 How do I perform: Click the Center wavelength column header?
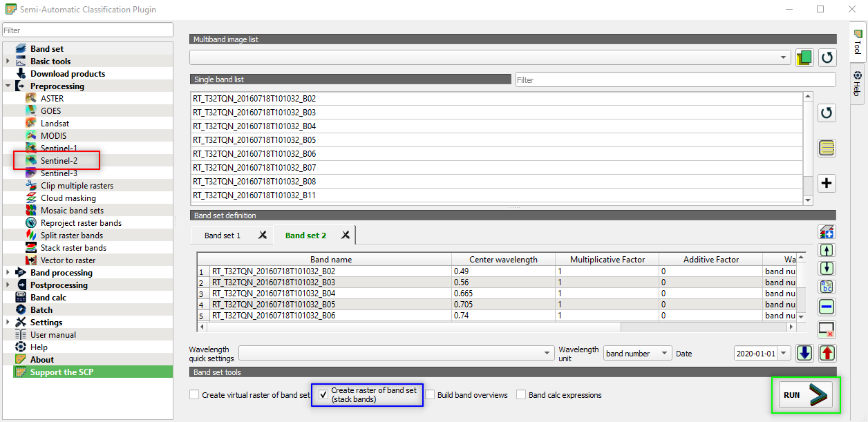(503, 260)
